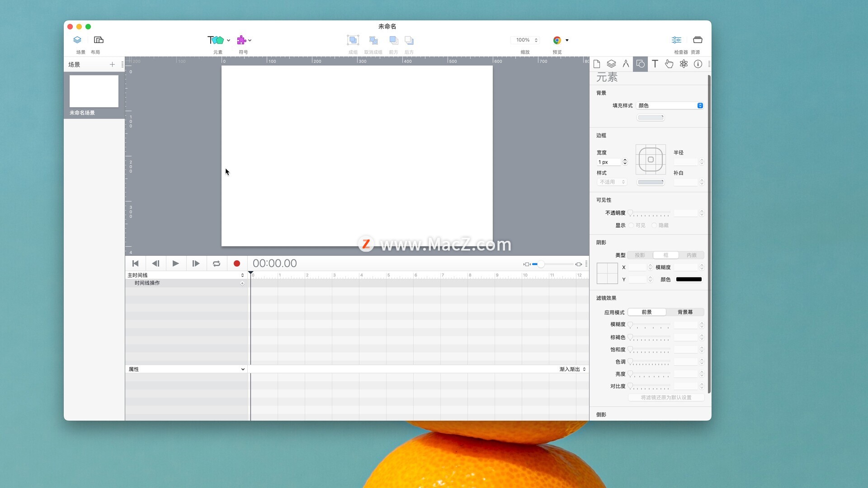The height and width of the screenshot is (488, 868).
Task: Select 投影 shadow type segment
Action: point(640,255)
